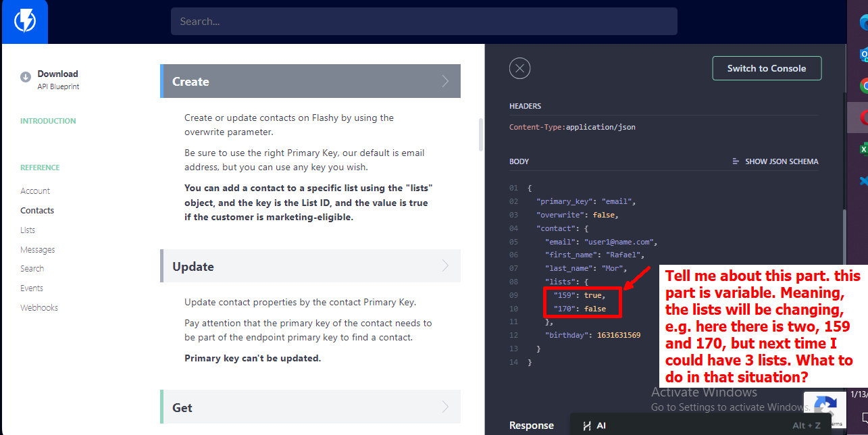Open Webhooks in the sidebar

pyautogui.click(x=39, y=308)
